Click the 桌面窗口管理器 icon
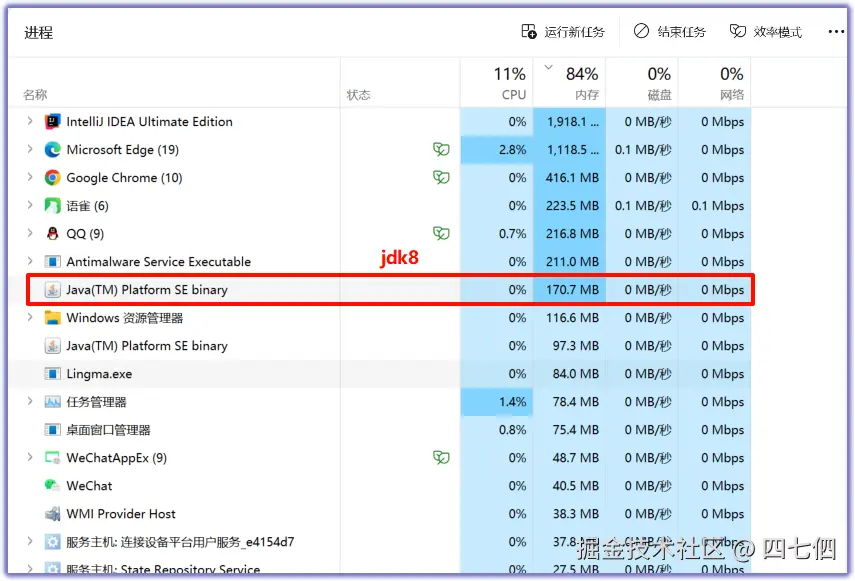The width and height of the screenshot is (855, 581). click(52, 430)
